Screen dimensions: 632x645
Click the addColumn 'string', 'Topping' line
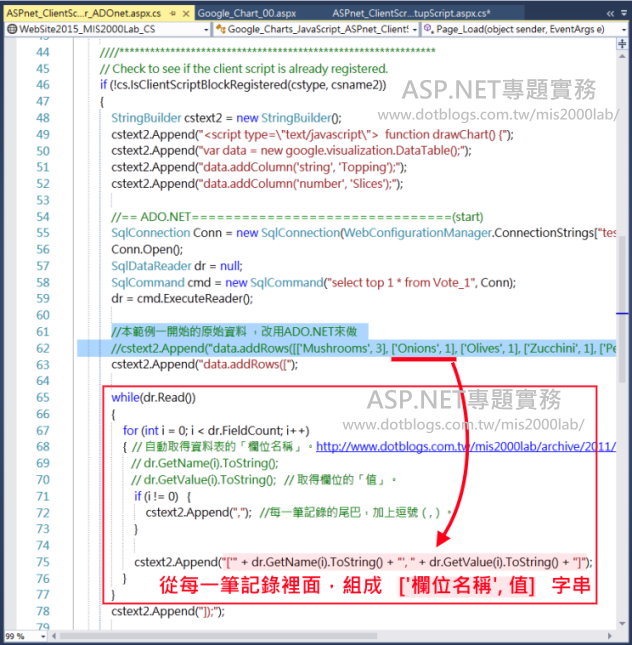[x=259, y=167]
